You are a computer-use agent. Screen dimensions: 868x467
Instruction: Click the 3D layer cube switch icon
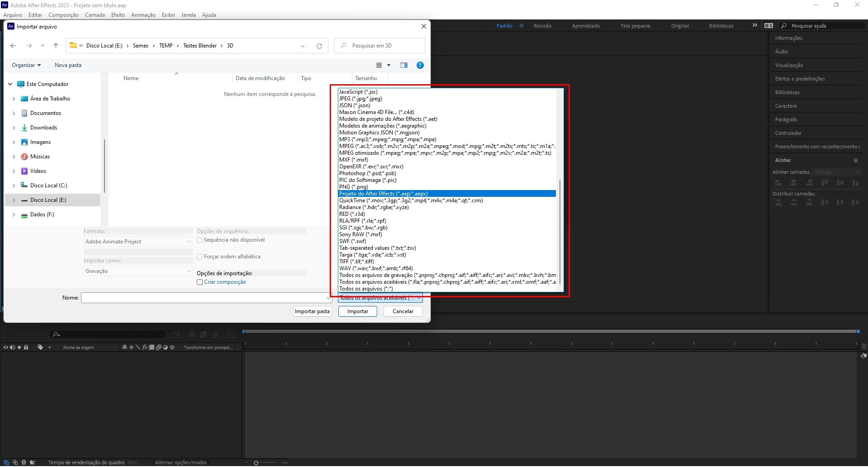pyautogui.click(x=172, y=348)
